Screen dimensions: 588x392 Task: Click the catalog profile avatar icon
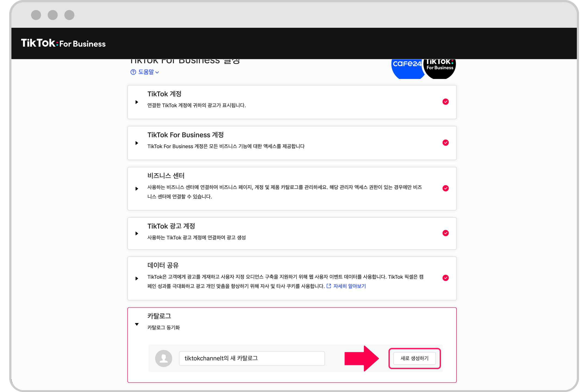(164, 358)
